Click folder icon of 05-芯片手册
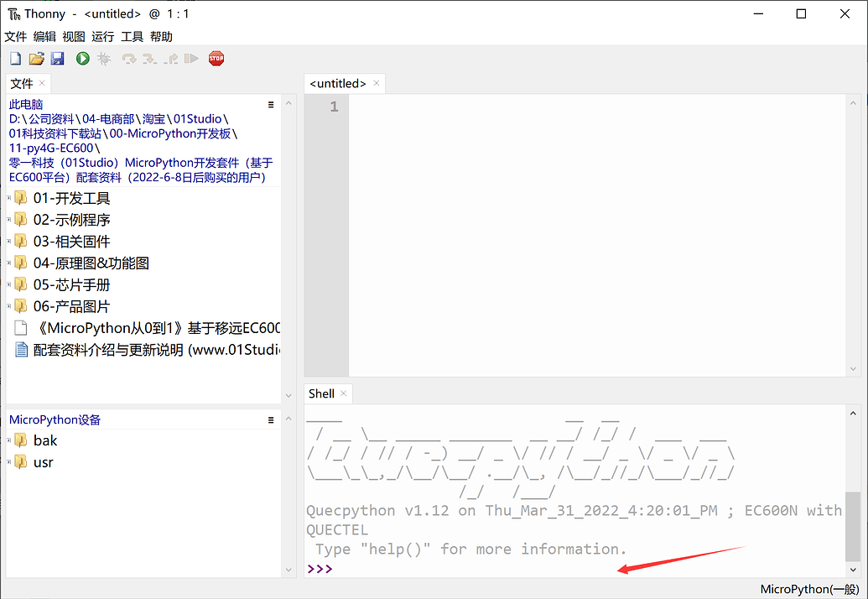 coord(20,284)
